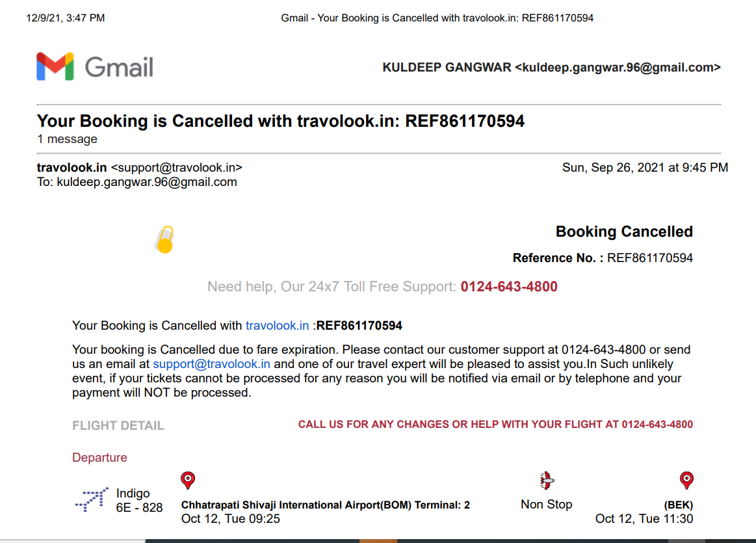Viewport: 756px width, 543px height.
Task: Click the recipient address on the To line
Action: click(146, 182)
